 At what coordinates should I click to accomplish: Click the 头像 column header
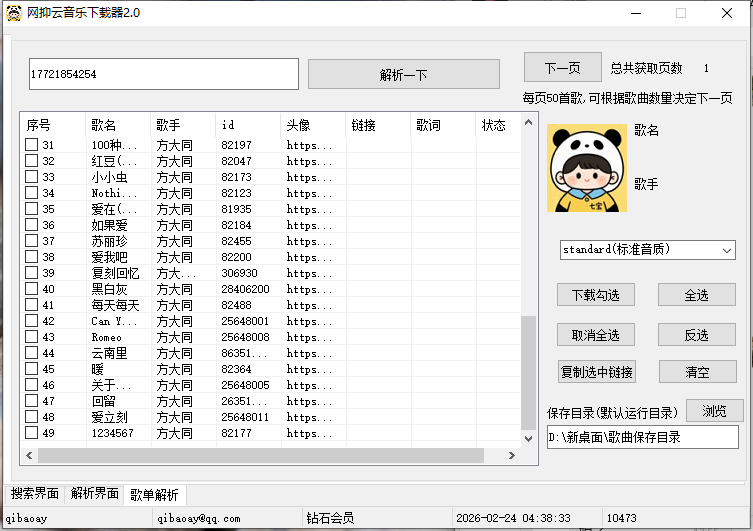[313, 125]
